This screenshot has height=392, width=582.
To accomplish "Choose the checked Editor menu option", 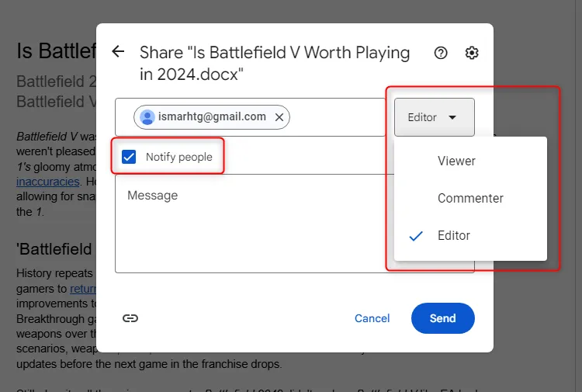I will click(470, 235).
